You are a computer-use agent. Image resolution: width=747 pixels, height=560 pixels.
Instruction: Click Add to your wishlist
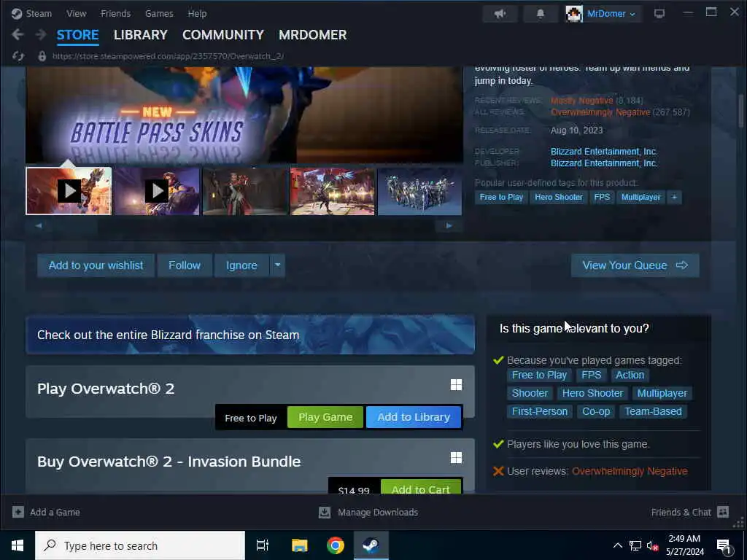click(x=96, y=265)
